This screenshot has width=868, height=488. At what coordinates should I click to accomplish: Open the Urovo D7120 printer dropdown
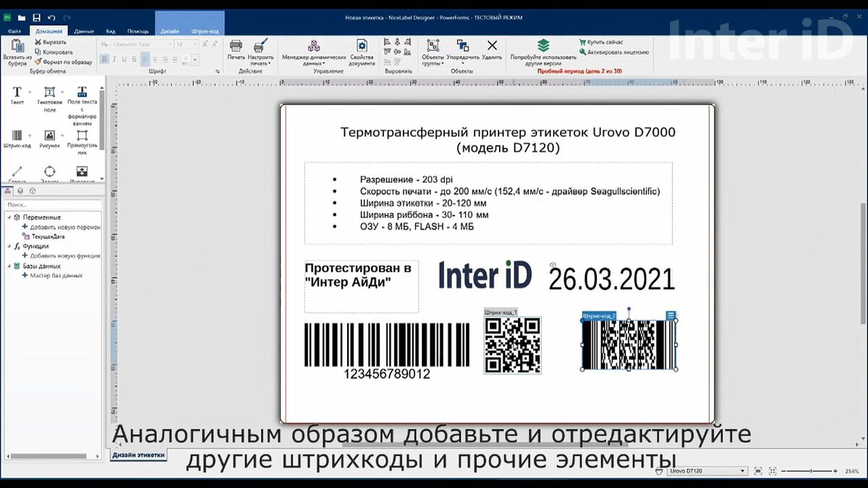pos(707,471)
